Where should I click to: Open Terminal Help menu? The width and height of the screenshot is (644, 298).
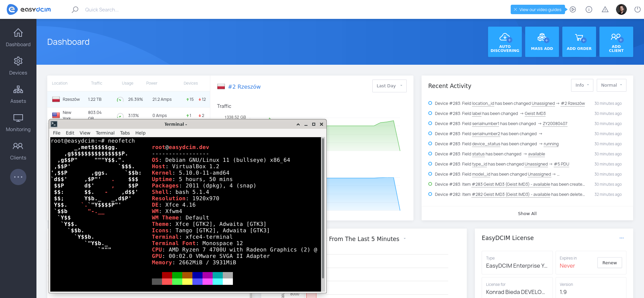tap(140, 133)
